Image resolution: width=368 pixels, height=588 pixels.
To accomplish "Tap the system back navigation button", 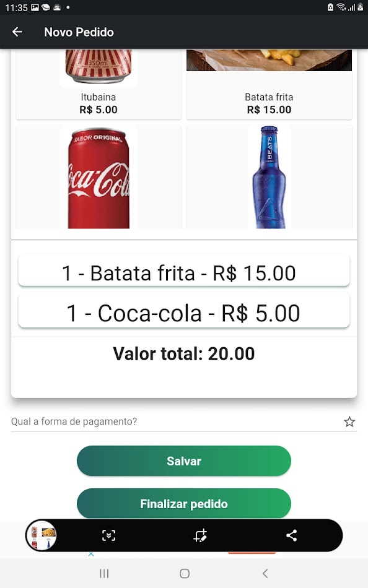I will pyautogui.click(x=265, y=573).
